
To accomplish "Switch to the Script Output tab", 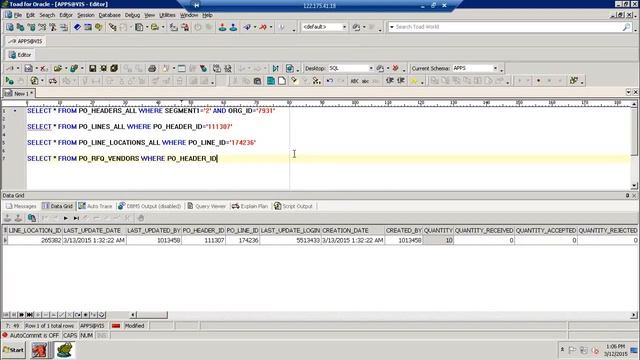I will [293, 206].
